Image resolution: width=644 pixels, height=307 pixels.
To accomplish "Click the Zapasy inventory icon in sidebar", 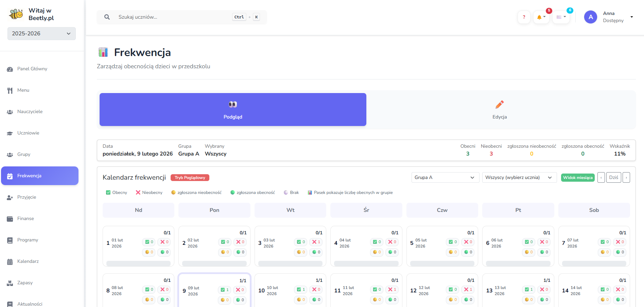I will pos(10,283).
